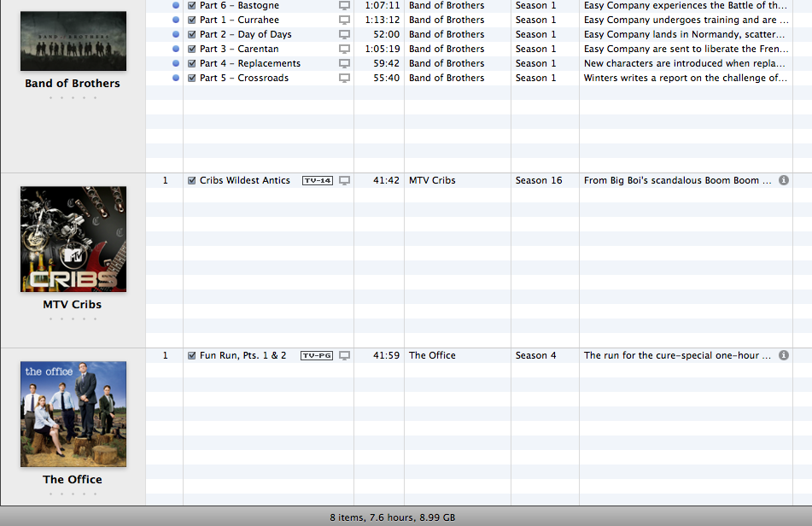
Task: Click the MTV Cribs show title under artwork
Action: click(x=73, y=305)
